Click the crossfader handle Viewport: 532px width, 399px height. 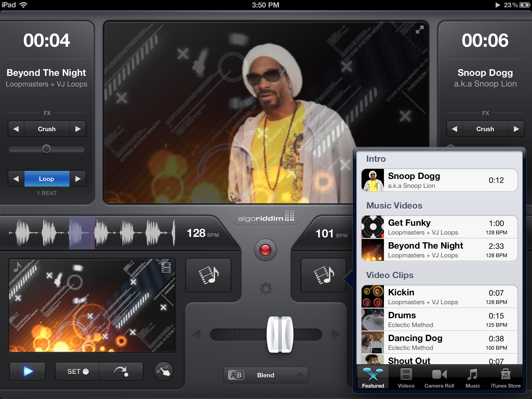pos(280,335)
